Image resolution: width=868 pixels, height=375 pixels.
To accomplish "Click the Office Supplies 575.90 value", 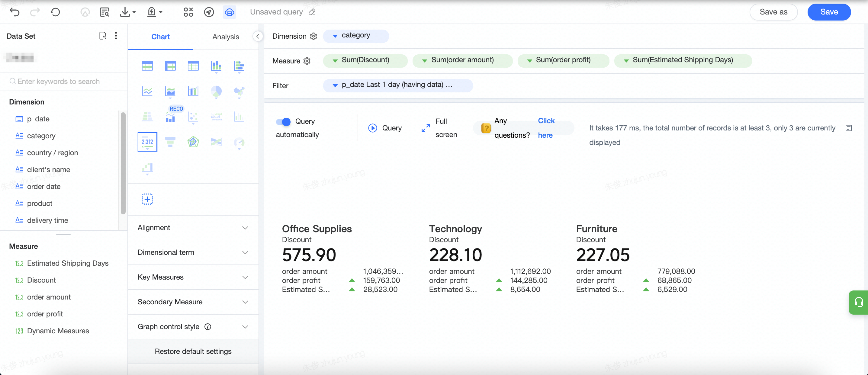I will [309, 255].
